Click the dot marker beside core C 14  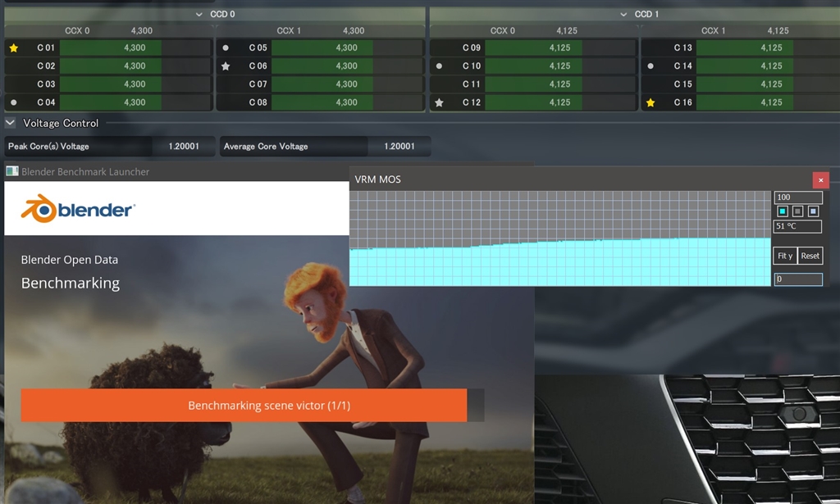tap(651, 66)
